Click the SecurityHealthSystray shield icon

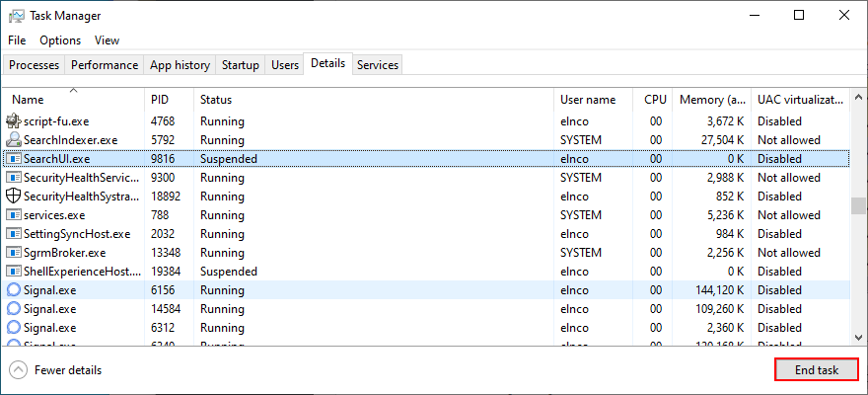pos(14,197)
